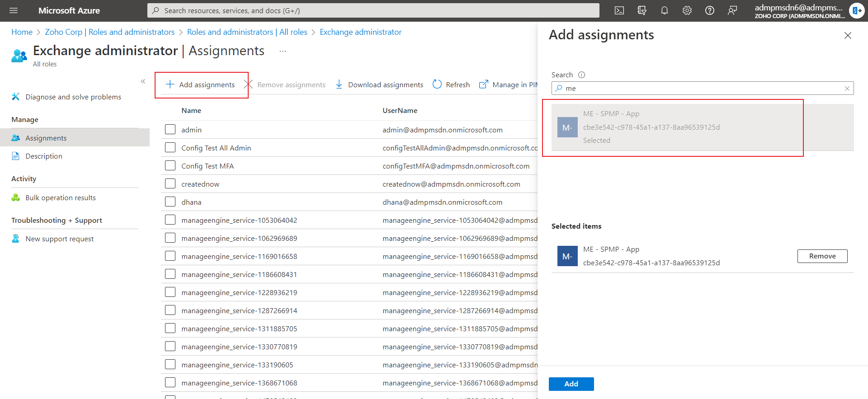Click the Refresh circular arrow icon
This screenshot has width=868, height=399.
(x=437, y=84)
